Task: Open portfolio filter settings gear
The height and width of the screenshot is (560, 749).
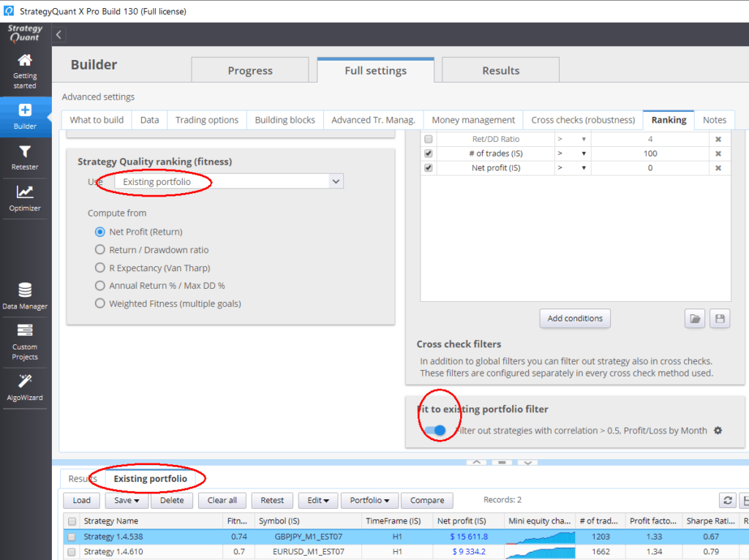Action: [718, 431]
